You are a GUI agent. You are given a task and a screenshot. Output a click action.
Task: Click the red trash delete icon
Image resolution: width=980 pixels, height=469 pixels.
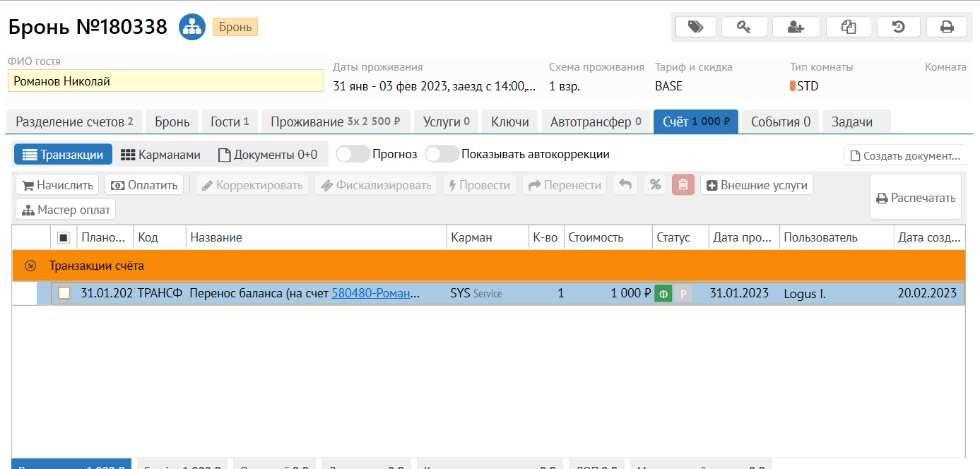683,185
